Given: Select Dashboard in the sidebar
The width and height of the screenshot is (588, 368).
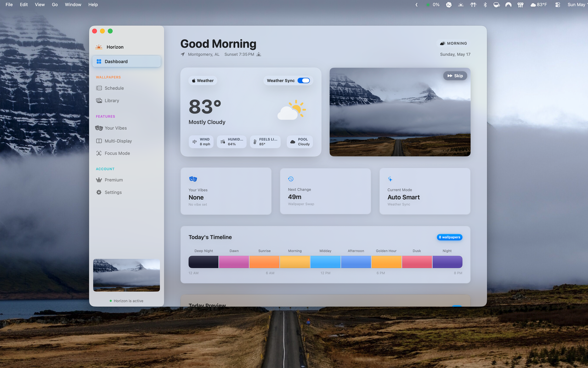Looking at the screenshot, I should 126,62.
